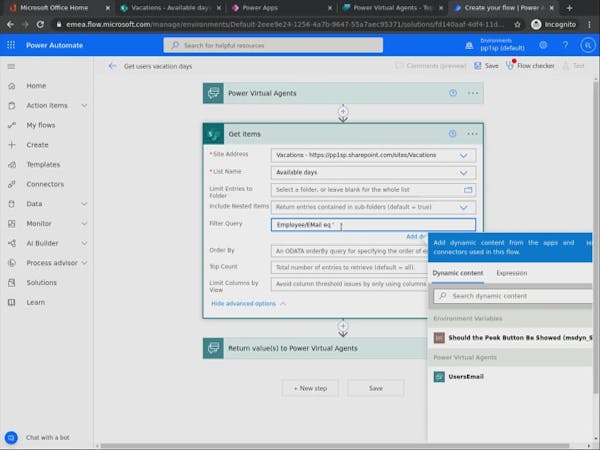Open a new browser tab
This screenshot has width=600, height=450.
[x=569, y=8]
